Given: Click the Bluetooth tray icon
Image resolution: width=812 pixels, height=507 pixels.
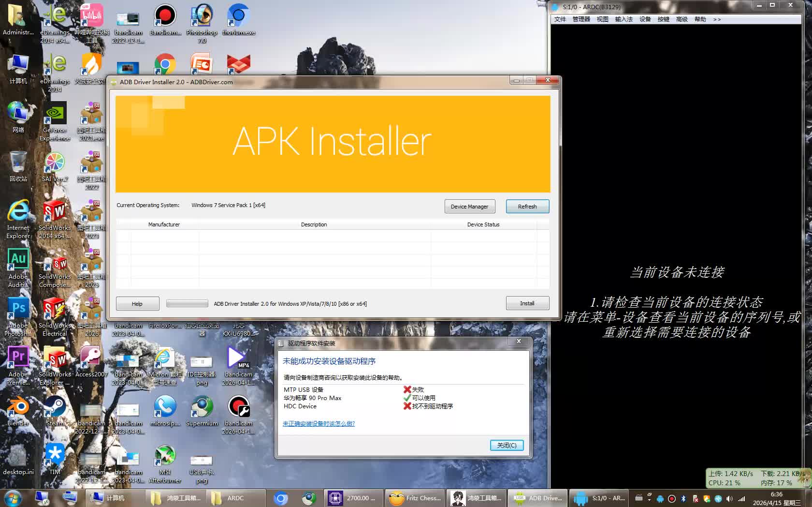Looking at the screenshot, I should pos(683,498).
